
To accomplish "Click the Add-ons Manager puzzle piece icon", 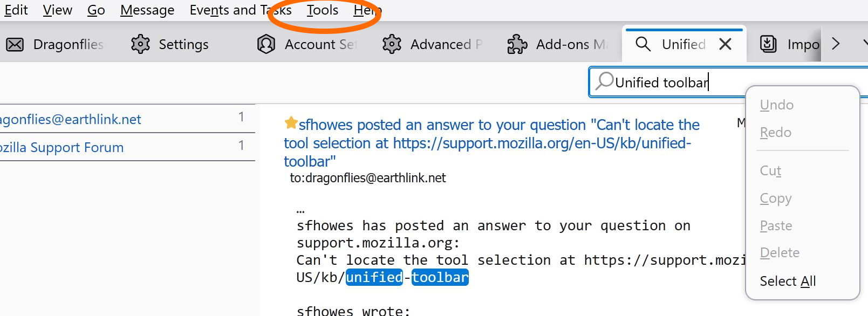I will click(517, 44).
